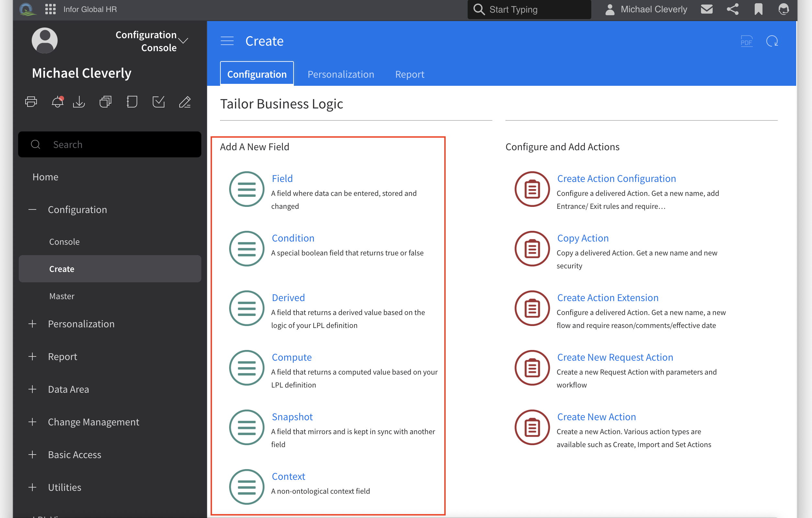Go to Home in the sidebar

[x=46, y=177]
